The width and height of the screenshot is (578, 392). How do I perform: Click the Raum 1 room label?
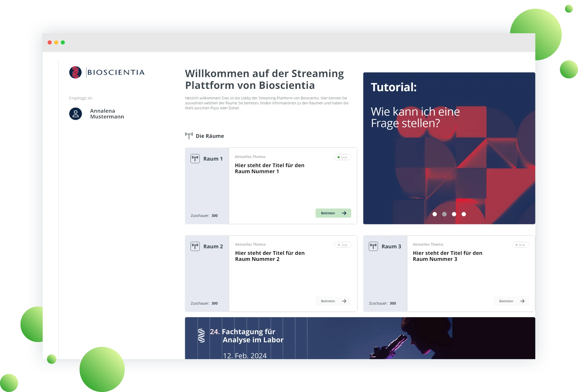point(213,159)
